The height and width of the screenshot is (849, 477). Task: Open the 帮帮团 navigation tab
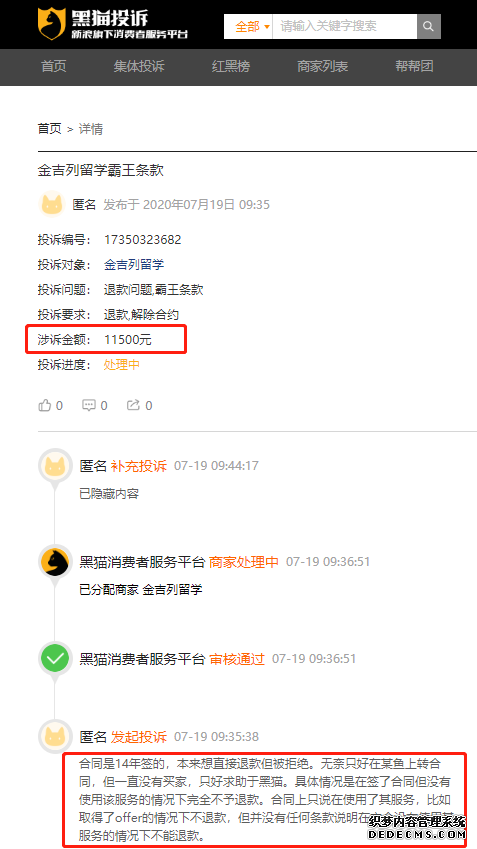(x=414, y=67)
